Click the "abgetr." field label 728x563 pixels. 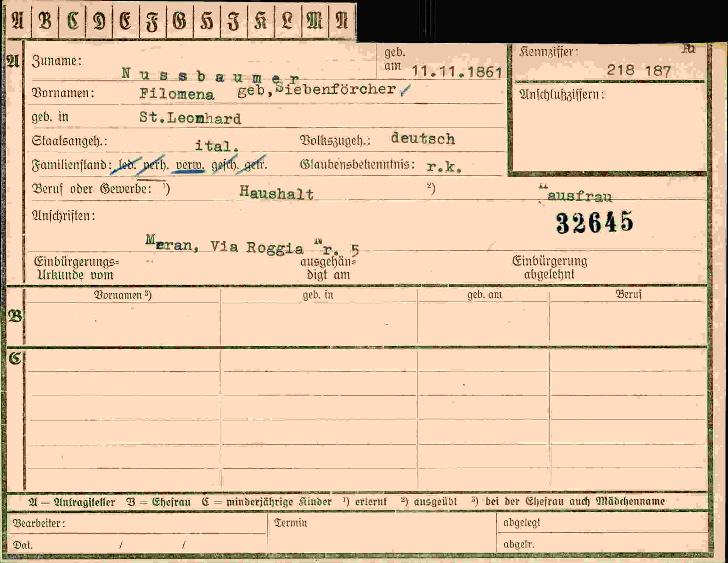coord(519,544)
